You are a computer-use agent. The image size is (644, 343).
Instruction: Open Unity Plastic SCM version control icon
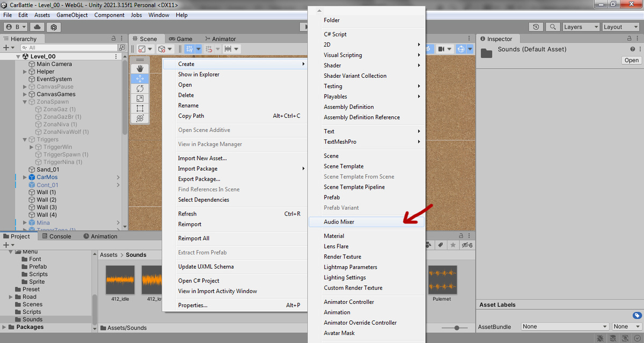(54, 27)
